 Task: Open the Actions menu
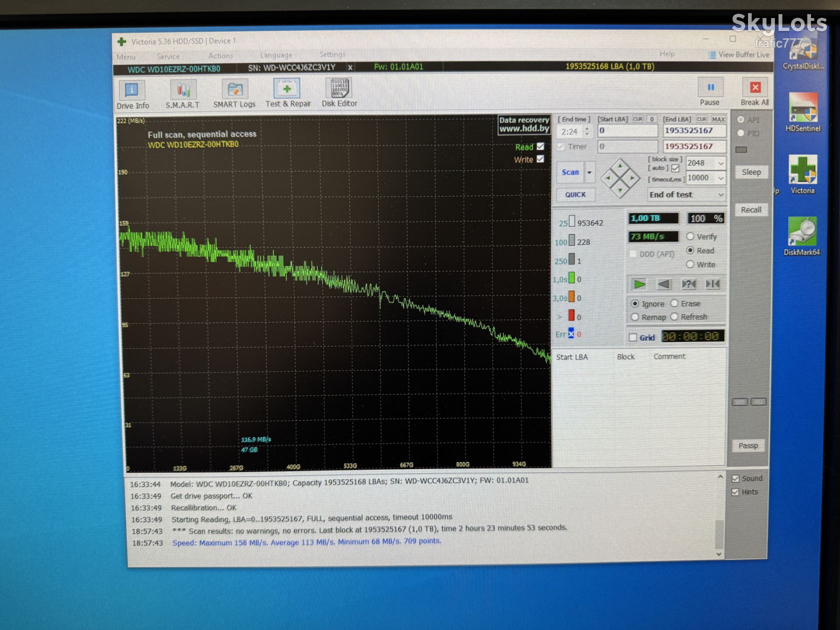coord(220,55)
